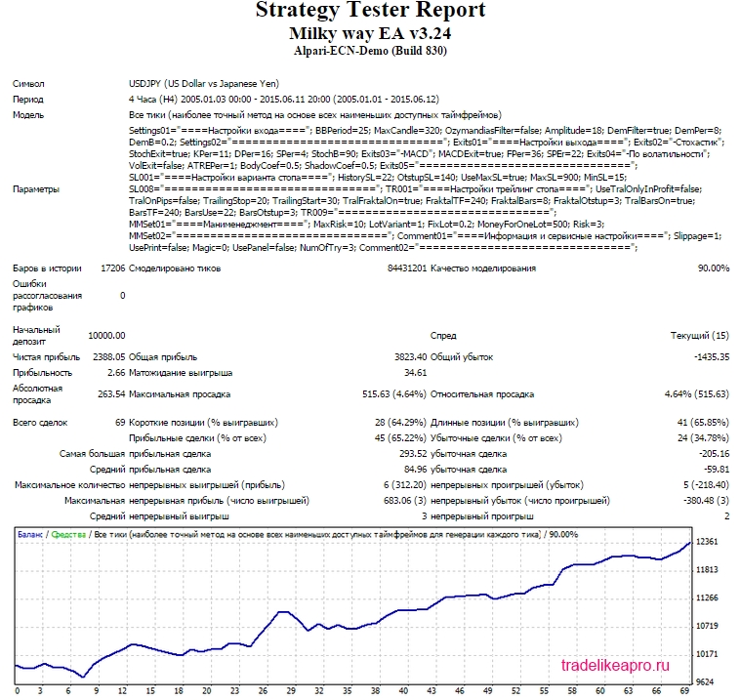Select the 45 (65.22%) profit trades value
This screenshot has height=700, width=740.
(x=400, y=438)
